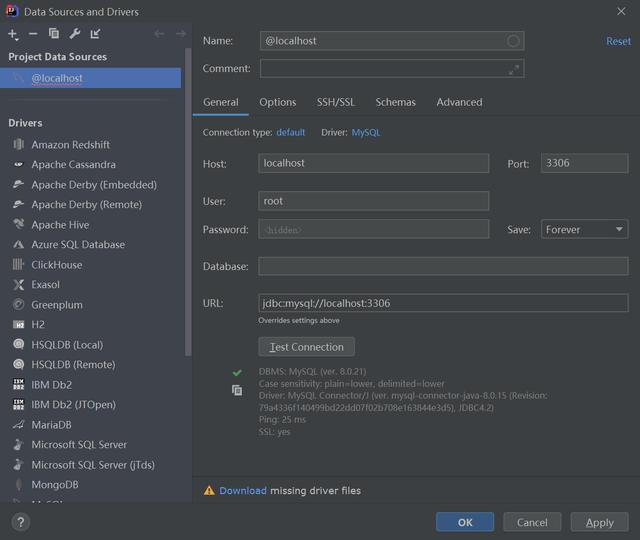Click into the Database input field
This screenshot has width=640, height=540.
(442, 267)
